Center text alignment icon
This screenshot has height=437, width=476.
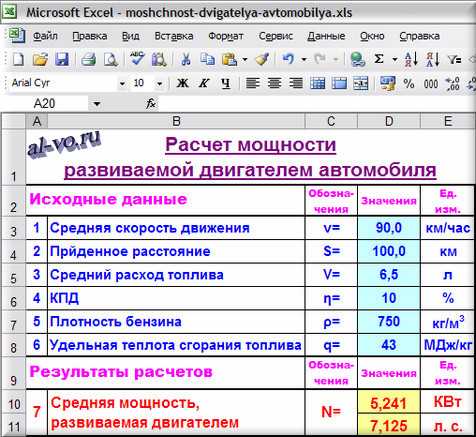[x=274, y=83]
